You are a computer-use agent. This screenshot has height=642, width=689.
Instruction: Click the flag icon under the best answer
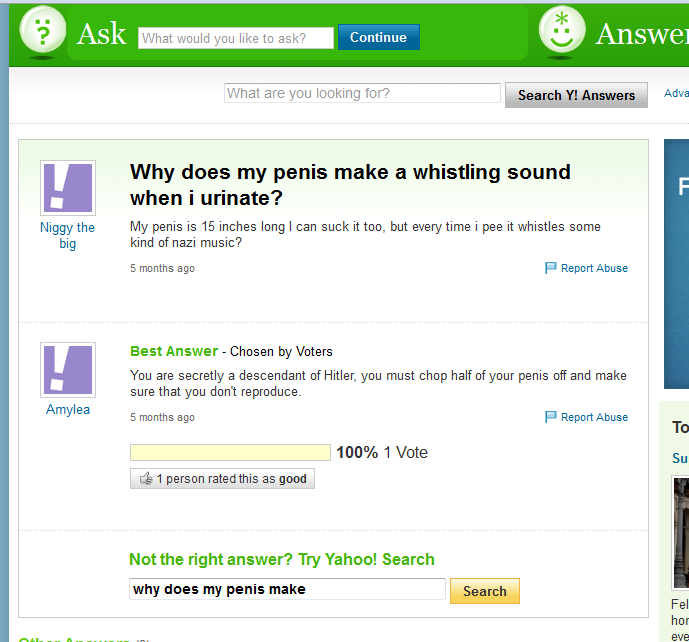pos(551,417)
